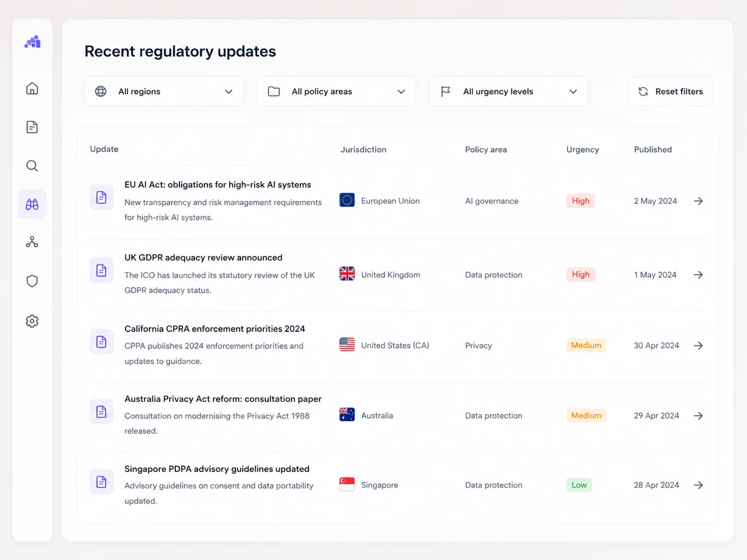
Task: Click the flag icon in urgency filter
Action: pyautogui.click(x=446, y=91)
